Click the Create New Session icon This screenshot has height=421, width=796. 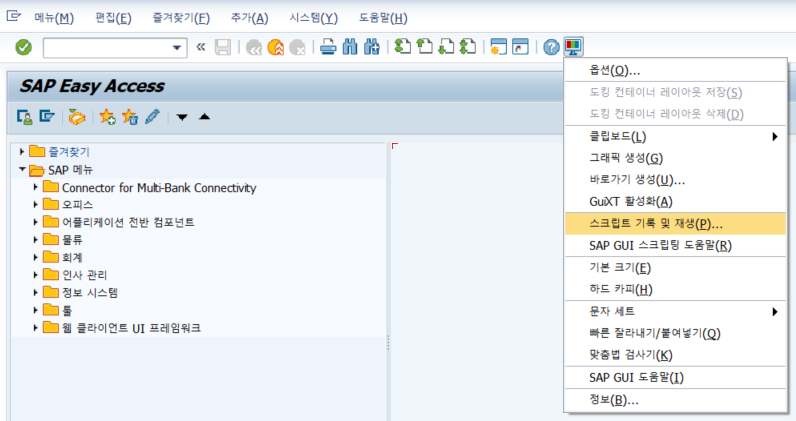[x=499, y=48]
